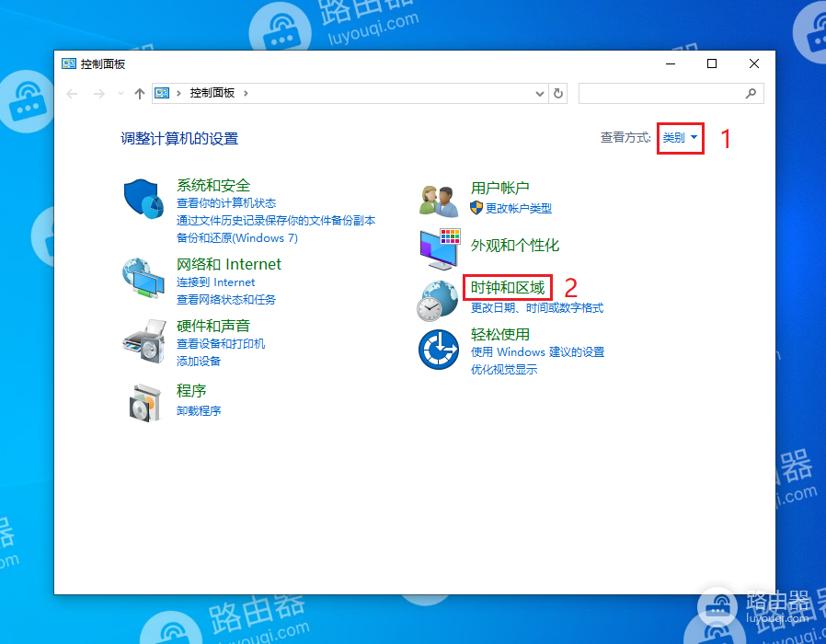
Task: Close the Control Panel window
Action: pyautogui.click(x=754, y=63)
